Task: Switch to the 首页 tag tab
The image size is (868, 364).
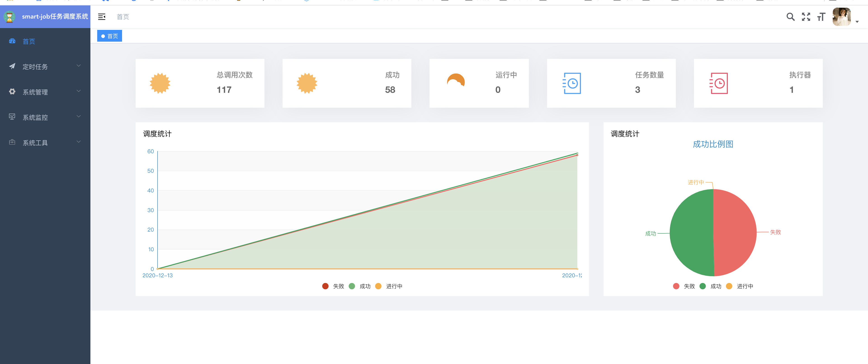Action: [110, 36]
